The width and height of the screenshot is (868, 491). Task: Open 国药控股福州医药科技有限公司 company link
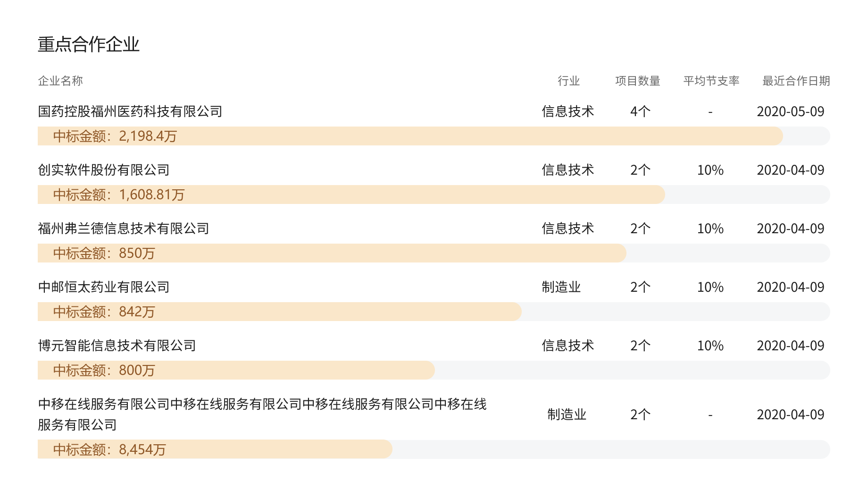pos(130,111)
